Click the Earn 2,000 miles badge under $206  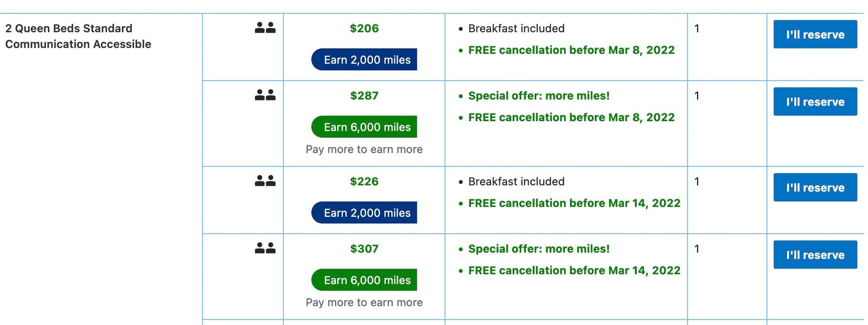364,60
